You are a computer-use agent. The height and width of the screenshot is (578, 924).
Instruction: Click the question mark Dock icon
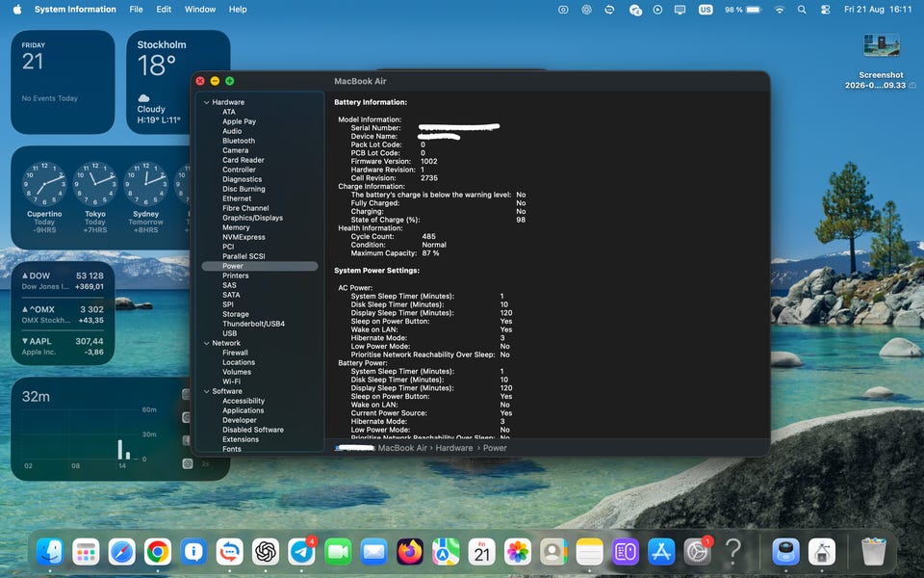point(733,552)
